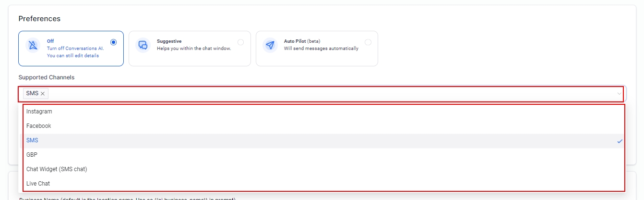Choose Facebook from the channels list
Viewport: 644px width, 200px height.
pos(39,126)
